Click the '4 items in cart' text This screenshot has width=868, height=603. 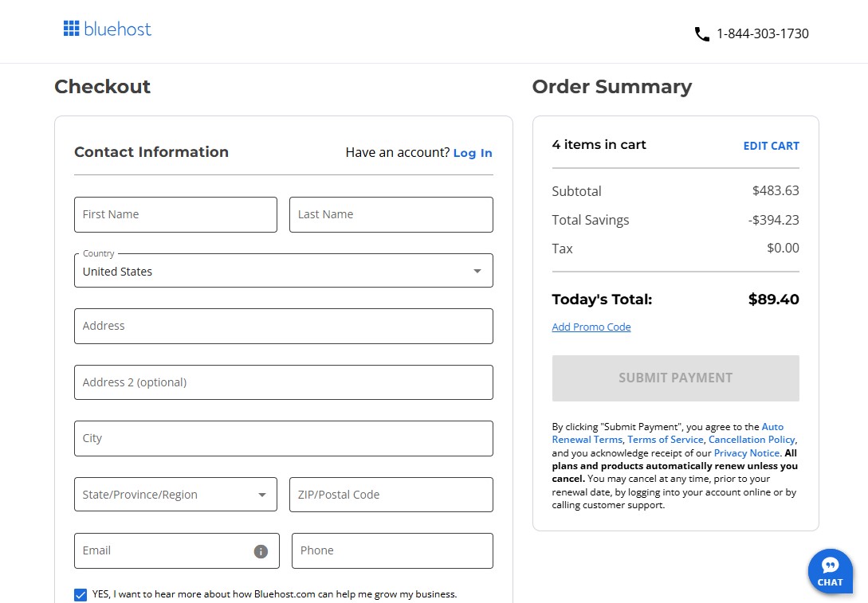tap(599, 145)
